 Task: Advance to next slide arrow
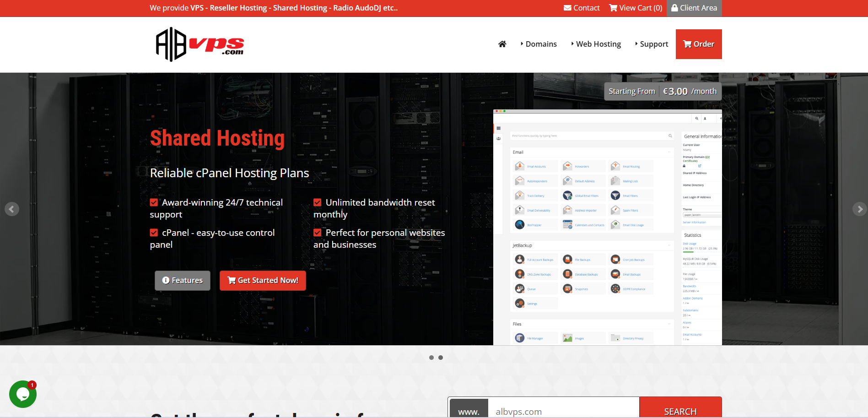[859, 209]
